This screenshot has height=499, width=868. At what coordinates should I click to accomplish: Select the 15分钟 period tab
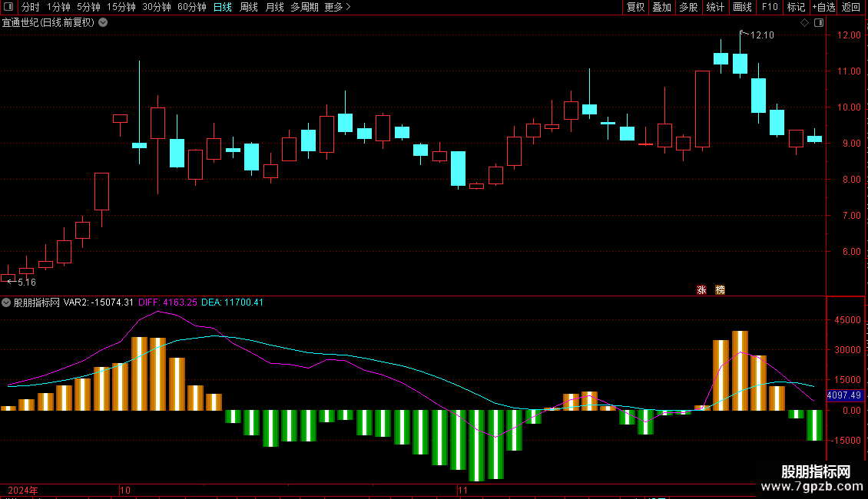[121, 7]
